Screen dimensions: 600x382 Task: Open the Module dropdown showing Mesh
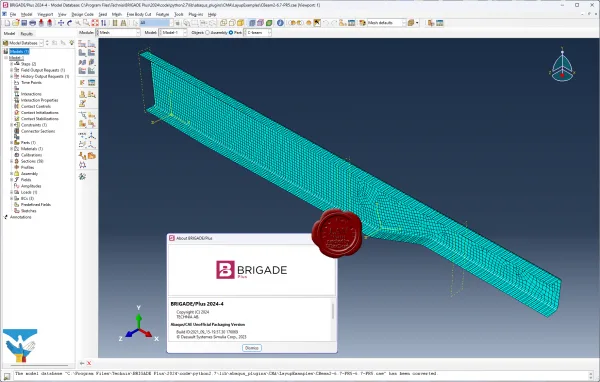point(118,33)
